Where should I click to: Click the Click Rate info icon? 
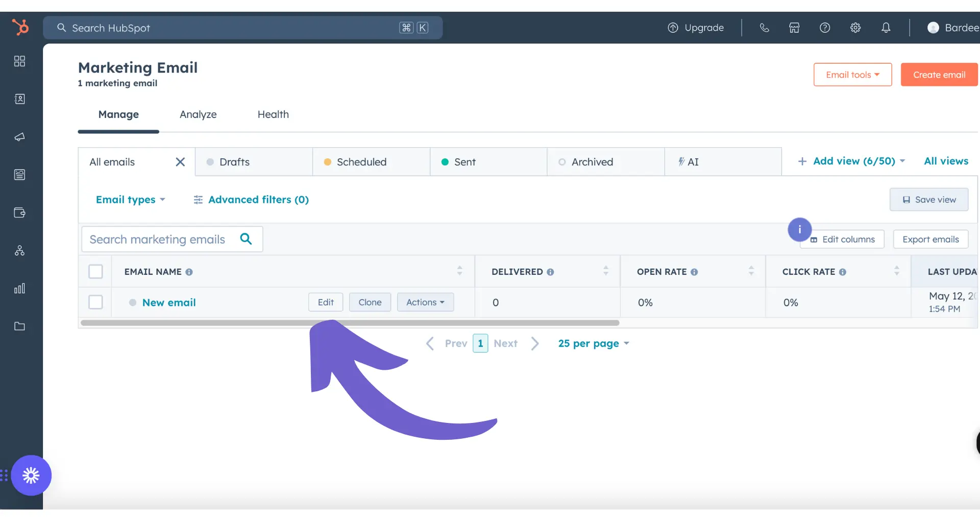pos(843,272)
